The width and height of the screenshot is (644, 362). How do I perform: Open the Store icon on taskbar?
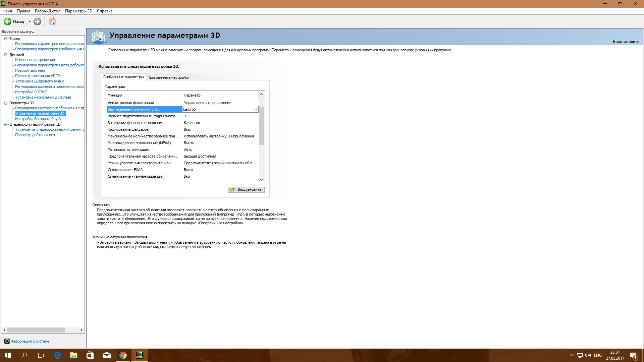[x=90, y=355]
